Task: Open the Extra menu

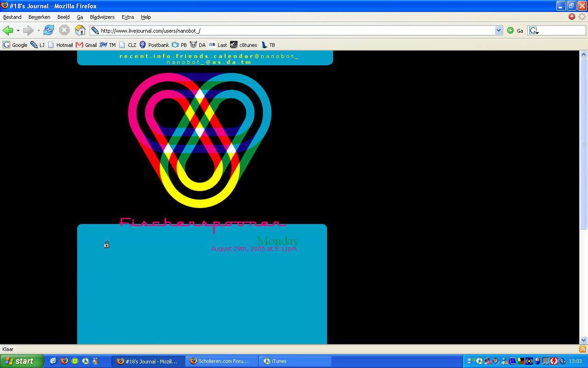Action: pos(128,17)
